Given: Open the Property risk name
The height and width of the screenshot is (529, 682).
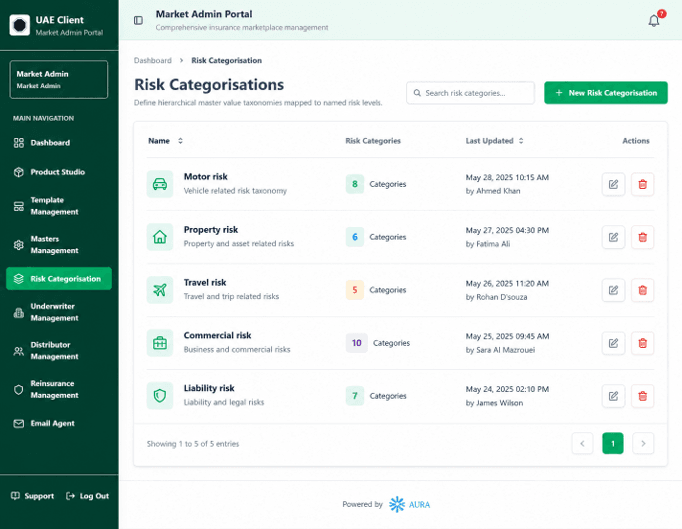Looking at the screenshot, I should pos(211,230).
